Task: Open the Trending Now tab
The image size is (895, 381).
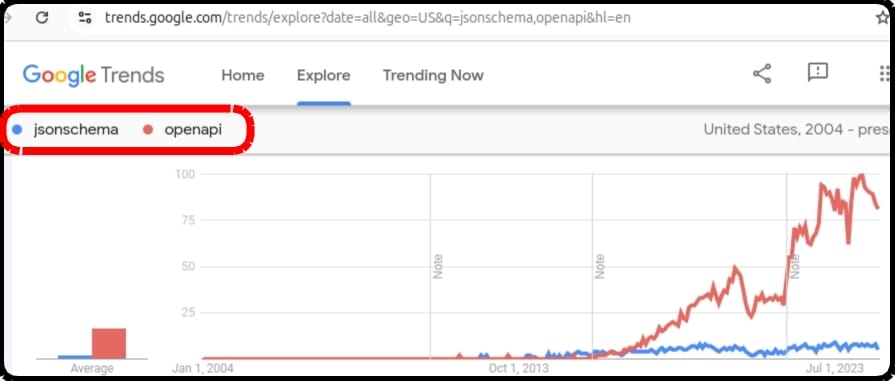Action: click(x=433, y=75)
